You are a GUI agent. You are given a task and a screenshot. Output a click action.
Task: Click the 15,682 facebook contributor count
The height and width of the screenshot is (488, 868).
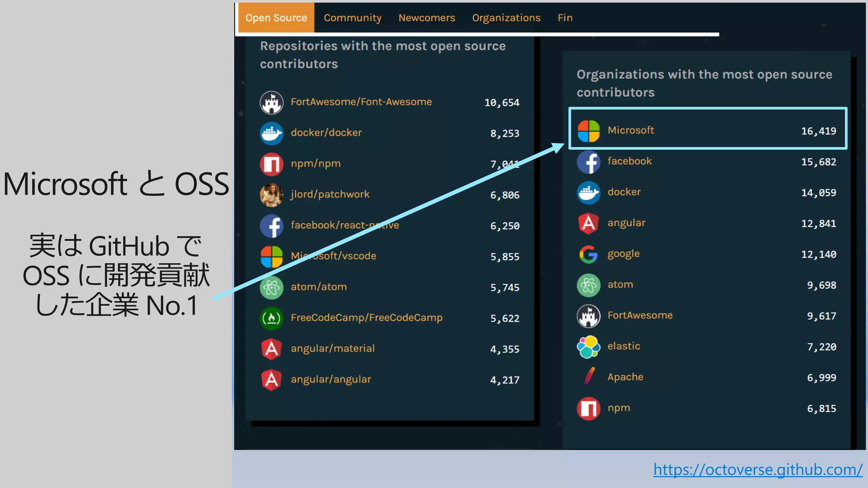(818, 162)
